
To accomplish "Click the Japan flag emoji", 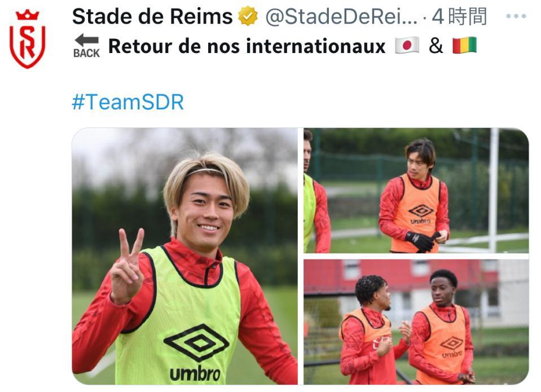I will pos(407,45).
